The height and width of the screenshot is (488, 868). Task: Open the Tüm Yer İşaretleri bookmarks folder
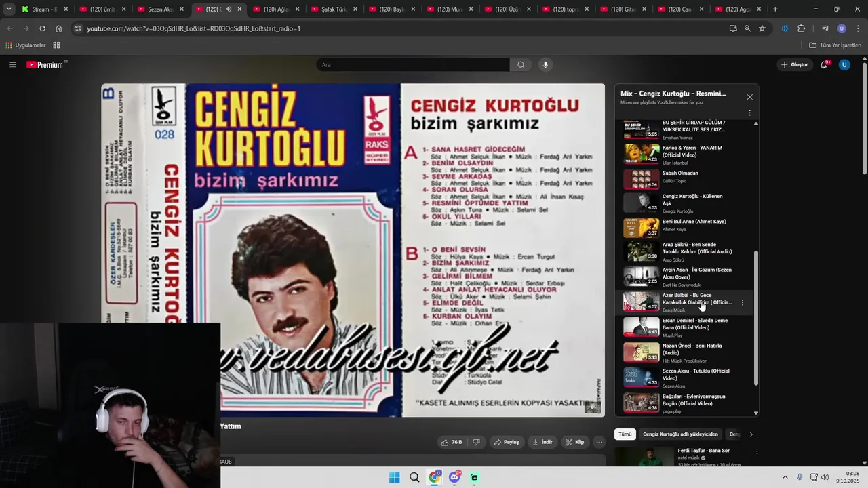tap(835, 45)
